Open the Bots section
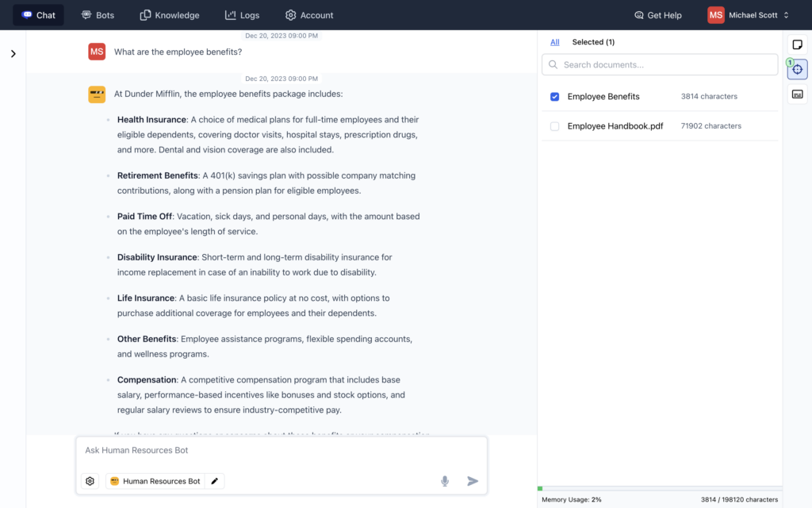Screen dimensions: 812x508 click(x=98, y=14)
